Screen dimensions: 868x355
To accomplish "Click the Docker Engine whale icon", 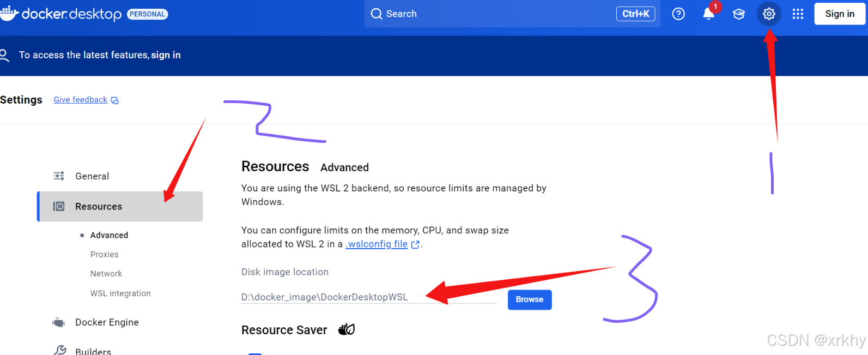I will coord(59,322).
